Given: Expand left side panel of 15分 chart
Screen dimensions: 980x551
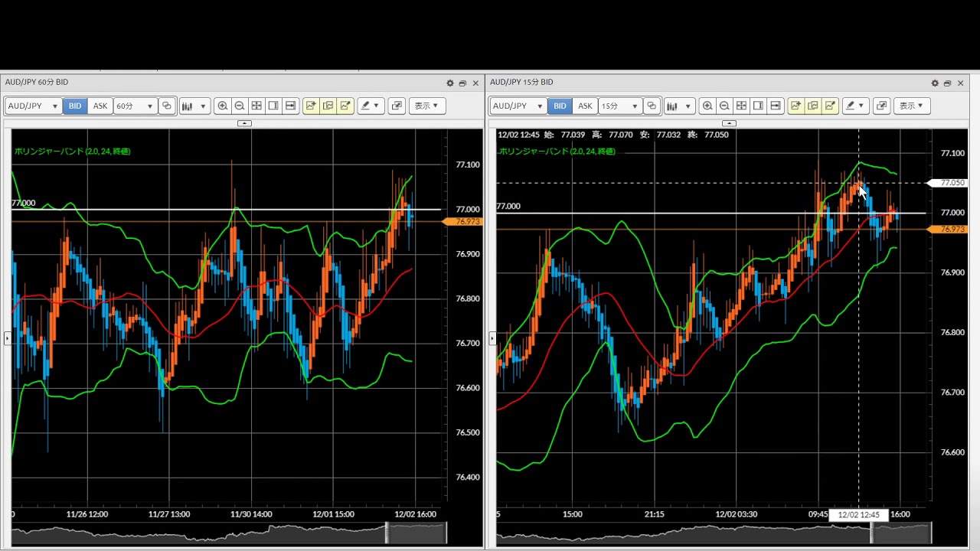Looking at the screenshot, I should [x=492, y=337].
